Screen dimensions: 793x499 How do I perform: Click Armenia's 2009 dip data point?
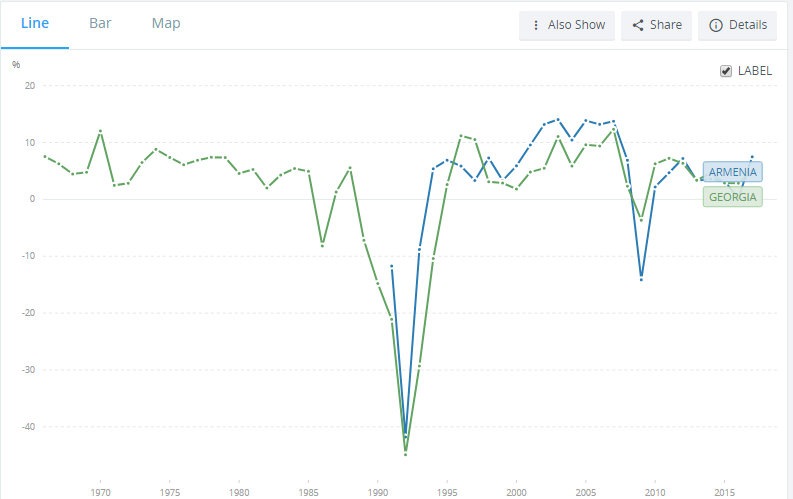(x=641, y=278)
